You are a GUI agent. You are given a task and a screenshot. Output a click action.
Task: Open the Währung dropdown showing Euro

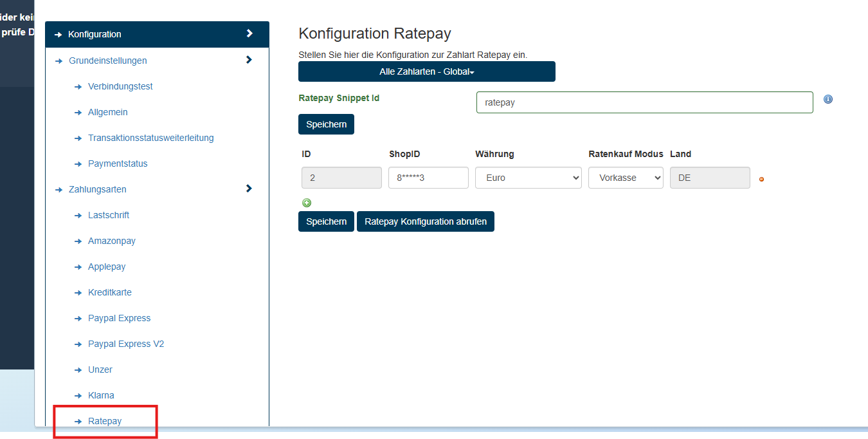(x=529, y=178)
